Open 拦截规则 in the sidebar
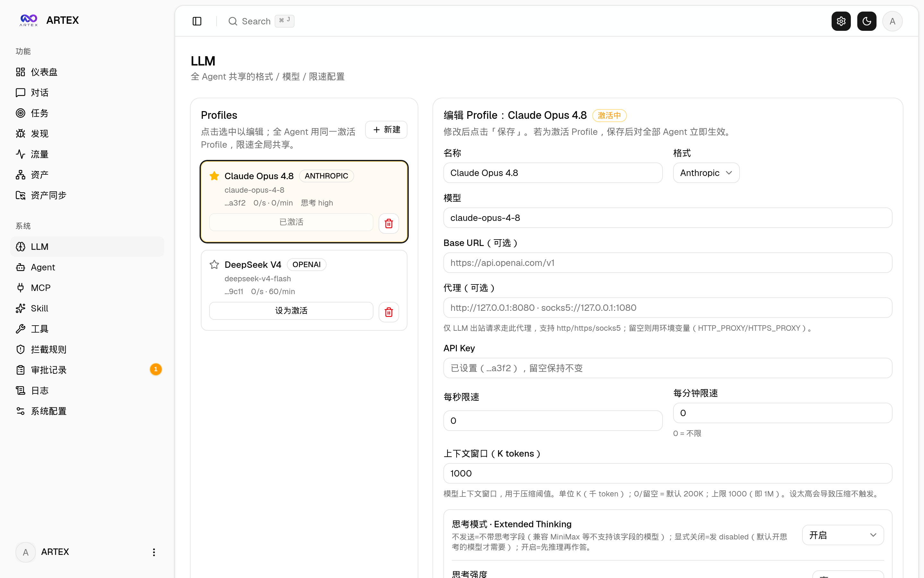Screen dimensions: 924x578 [87, 349]
